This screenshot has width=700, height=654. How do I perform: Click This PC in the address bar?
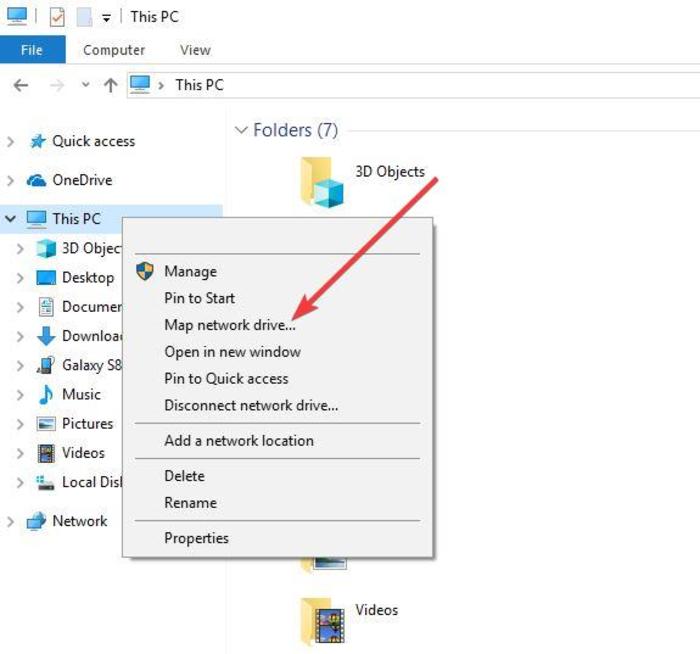coord(199,85)
